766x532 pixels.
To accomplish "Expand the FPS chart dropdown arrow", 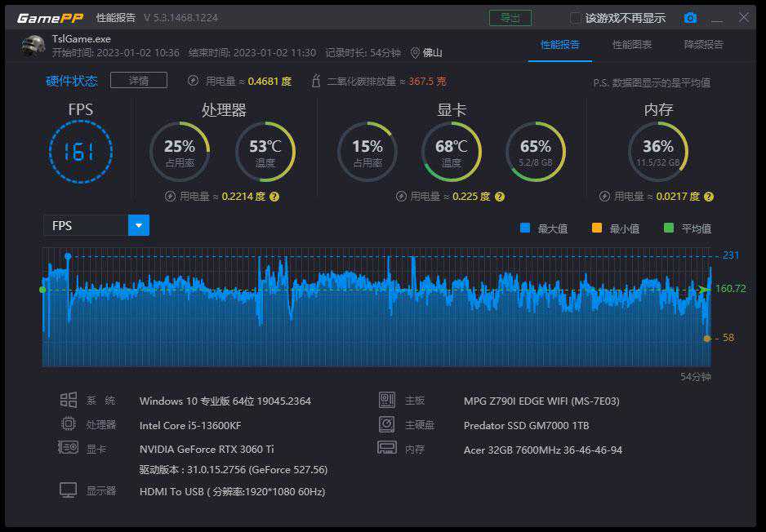I will coord(139,226).
